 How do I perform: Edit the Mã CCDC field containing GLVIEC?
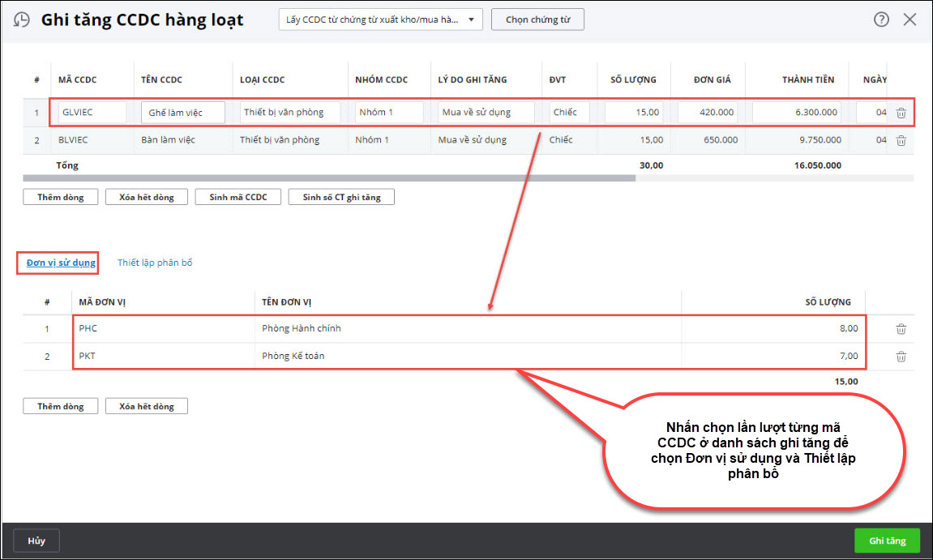coord(92,113)
